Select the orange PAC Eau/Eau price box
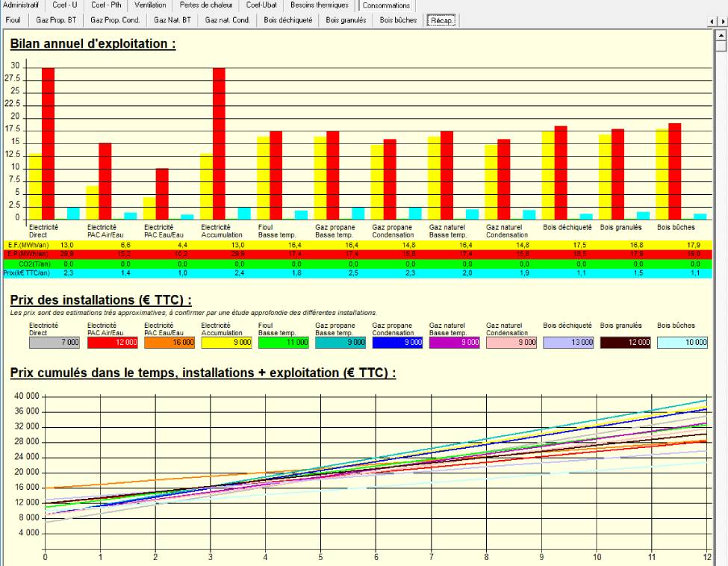 coord(167,342)
